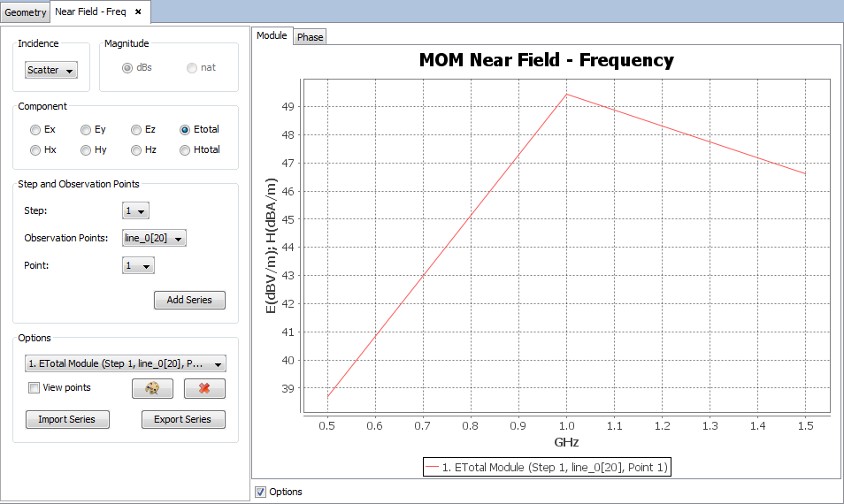Close the Near Field - Freq tab
The height and width of the screenshot is (504, 844).
coord(138,11)
